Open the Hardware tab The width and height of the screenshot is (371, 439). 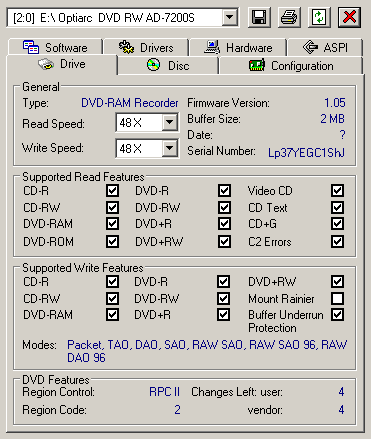click(x=238, y=47)
